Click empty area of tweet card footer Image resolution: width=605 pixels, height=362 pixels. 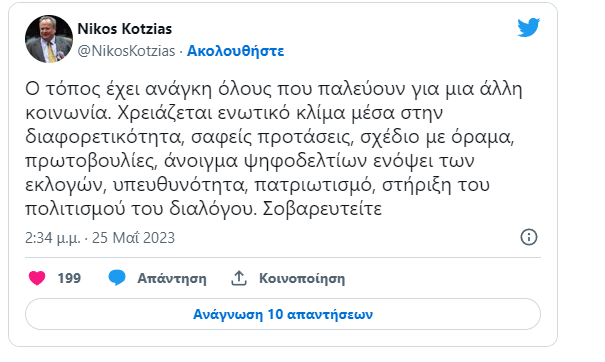click(x=444, y=278)
